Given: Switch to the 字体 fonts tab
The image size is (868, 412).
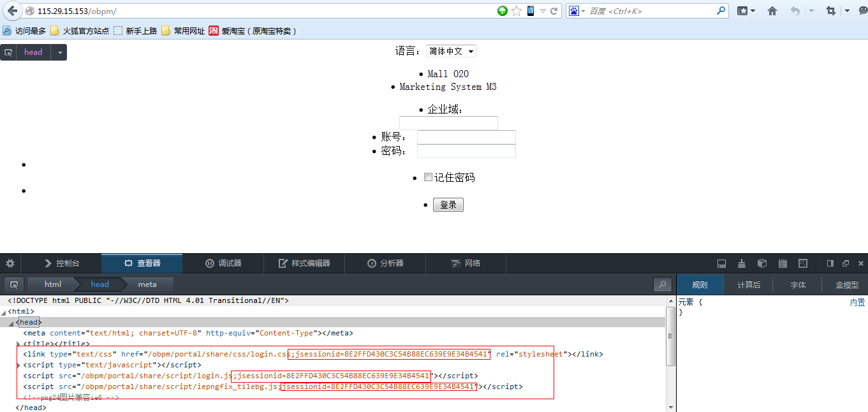Looking at the screenshot, I should click(x=798, y=285).
